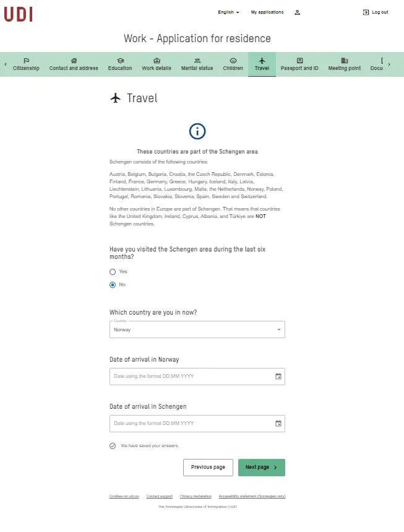Click the Log out icon
This screenshot has height=532, width=404.
366,12
